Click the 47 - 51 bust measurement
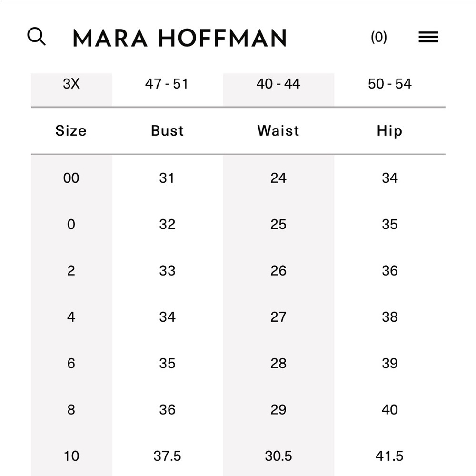Viewport: 476px width, 476px height. click(167, 84)
